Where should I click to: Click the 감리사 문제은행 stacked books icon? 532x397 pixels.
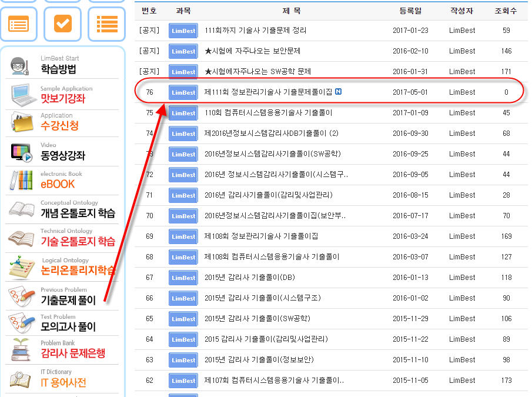[x=21, y=349]
